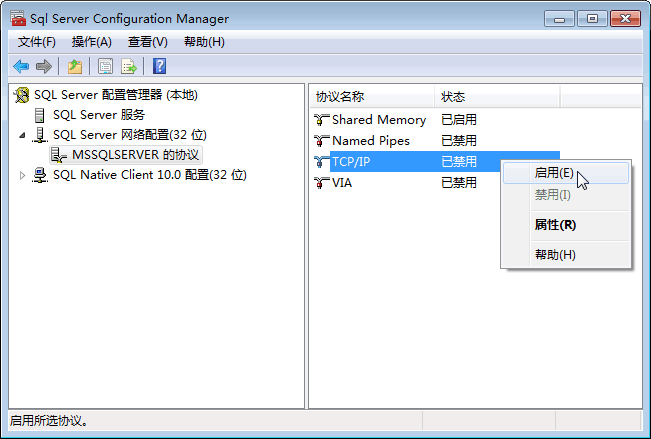Viewport: 651px width, 439px height.
Task: Select the VIA protocol row
Action: (x=435, y=183)
